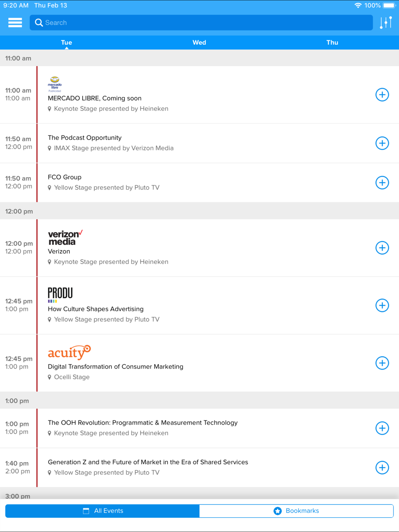The image size is (399, 532).
Task: Bookmark Digital Transformation of Consumer Marketing
Action: (382, 363)
